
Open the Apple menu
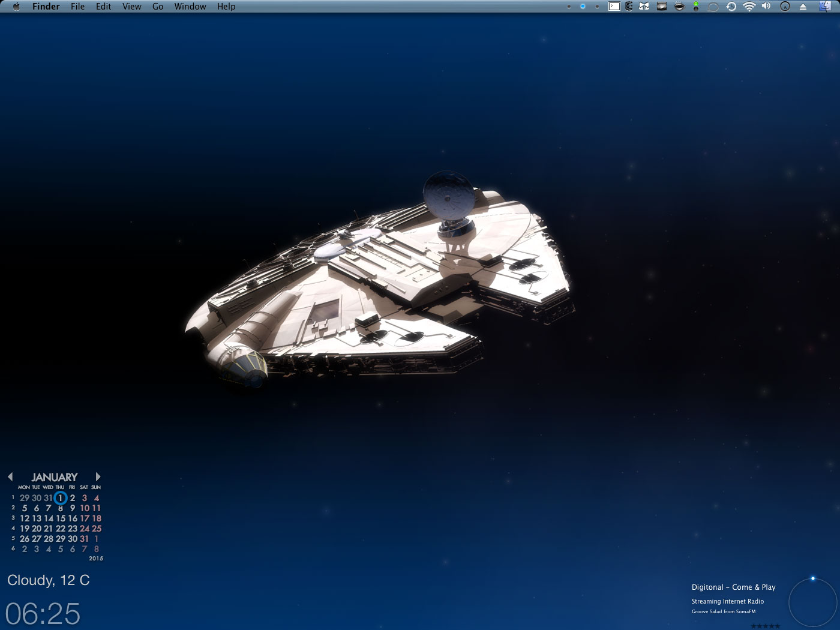click(16, 7)
